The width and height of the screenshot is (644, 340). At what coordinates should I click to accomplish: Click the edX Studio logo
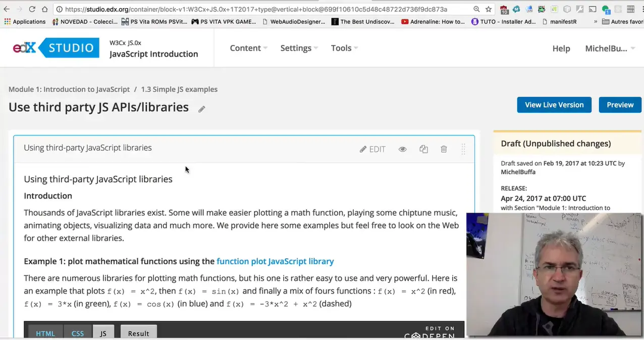pos(56,48)
